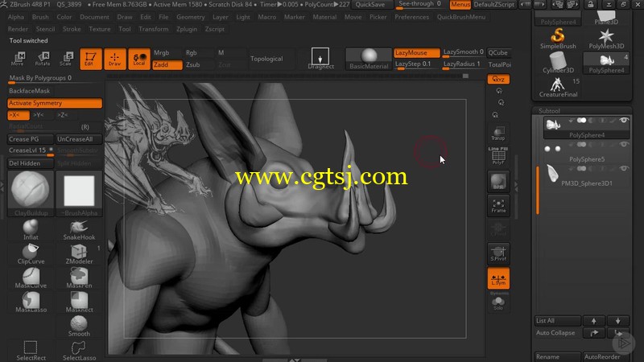Hide the PolySphere5 subtool eye
The height and width of the screenshot is (362, 644).
[x=624, y=145]
